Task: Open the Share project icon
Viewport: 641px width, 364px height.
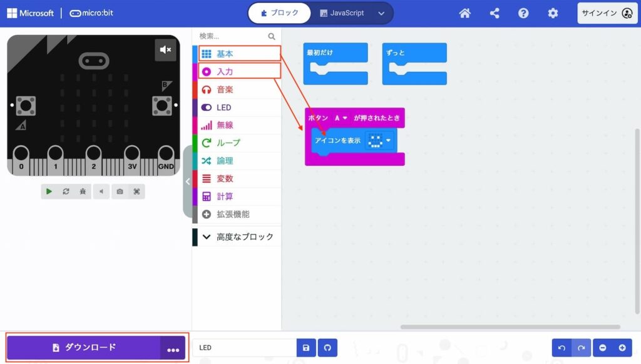Action: pyautogui.click(x=495, y=13)
